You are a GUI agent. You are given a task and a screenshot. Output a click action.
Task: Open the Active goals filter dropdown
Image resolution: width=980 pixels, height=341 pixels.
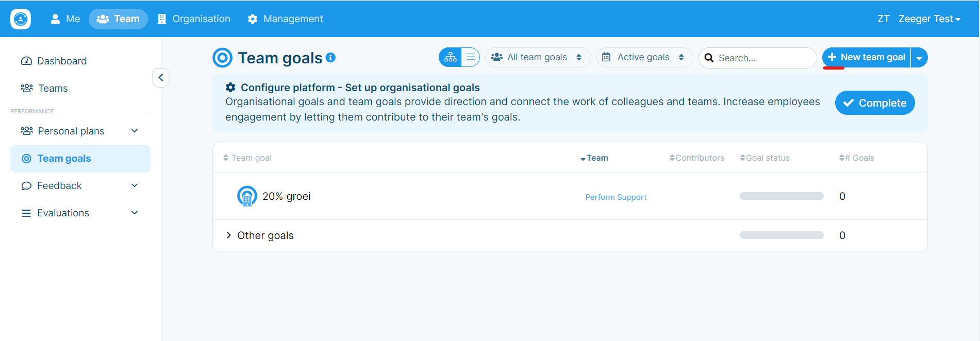(x=644, y=57)
